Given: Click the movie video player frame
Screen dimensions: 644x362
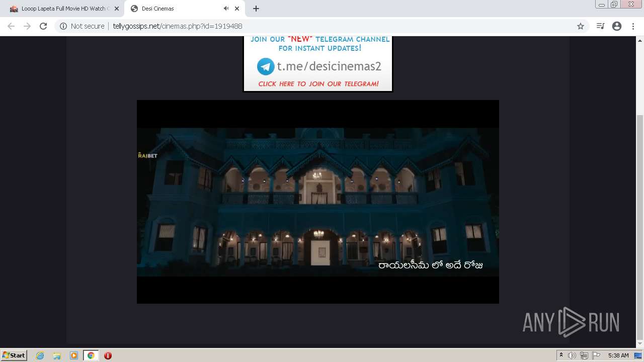Looking at the screenshot, I should point(318,202).
